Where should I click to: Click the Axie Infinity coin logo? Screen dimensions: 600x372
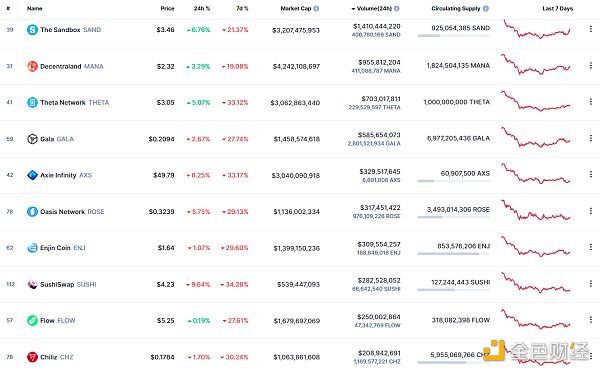pos(32,175)
